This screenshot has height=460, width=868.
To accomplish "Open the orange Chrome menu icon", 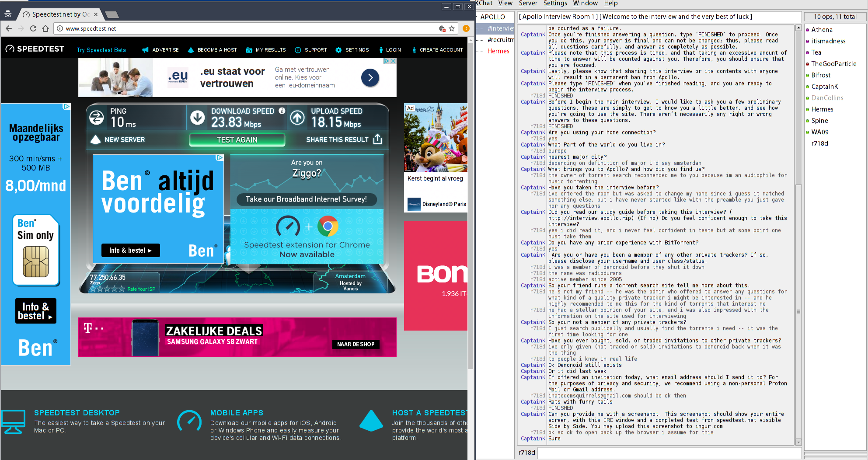I will tap(466, 28).
